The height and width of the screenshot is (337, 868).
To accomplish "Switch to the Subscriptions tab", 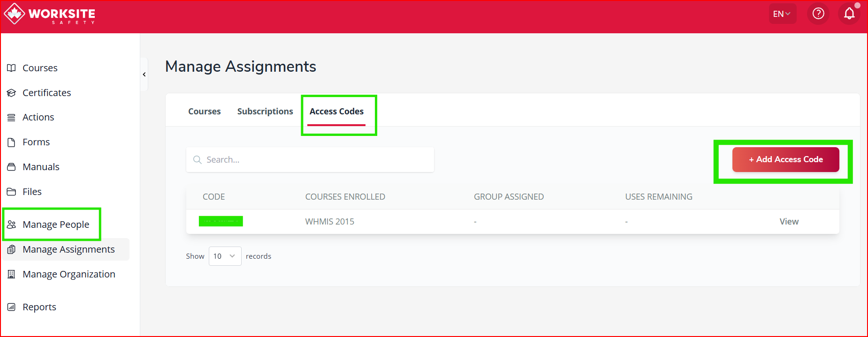I will point(265,112).
